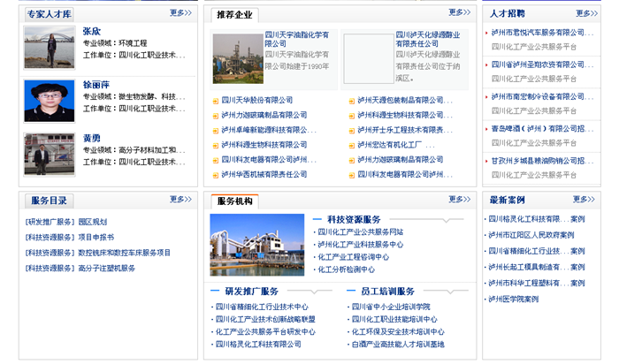619x364 pixels.
Task: Open expert 徐丽萍's portrait photo
Action: coord(50,100)
